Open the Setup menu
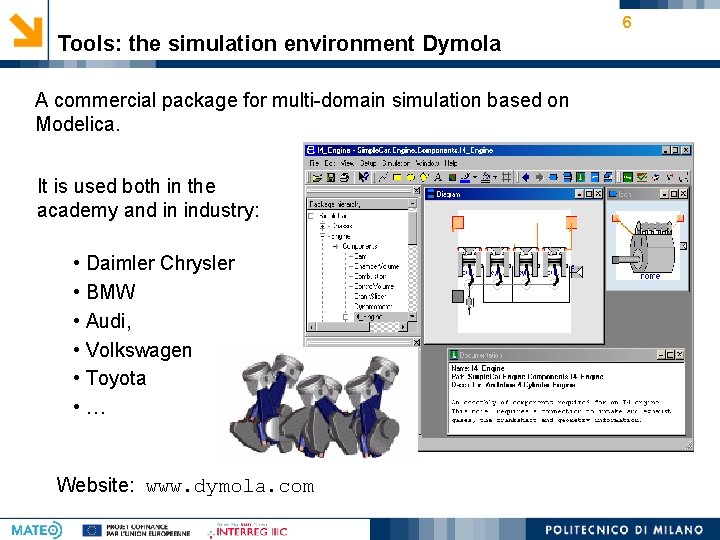The width and height of the screenshot is (720, 540). pyautogui.click(x=368, y=163)
